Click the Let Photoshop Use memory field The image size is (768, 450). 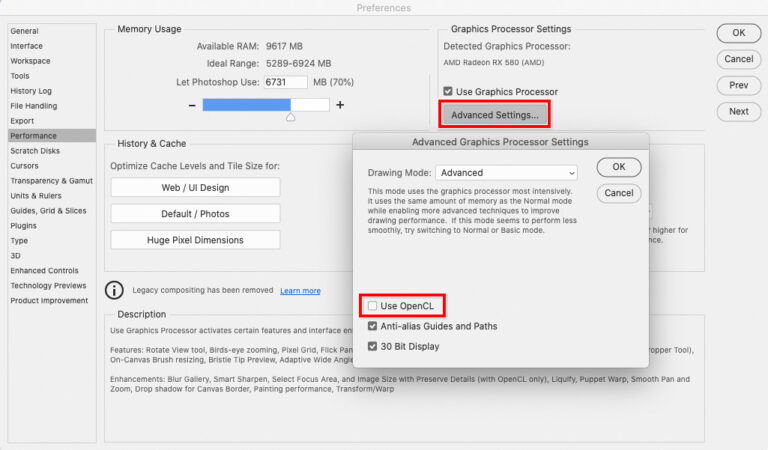coord(285,83)
